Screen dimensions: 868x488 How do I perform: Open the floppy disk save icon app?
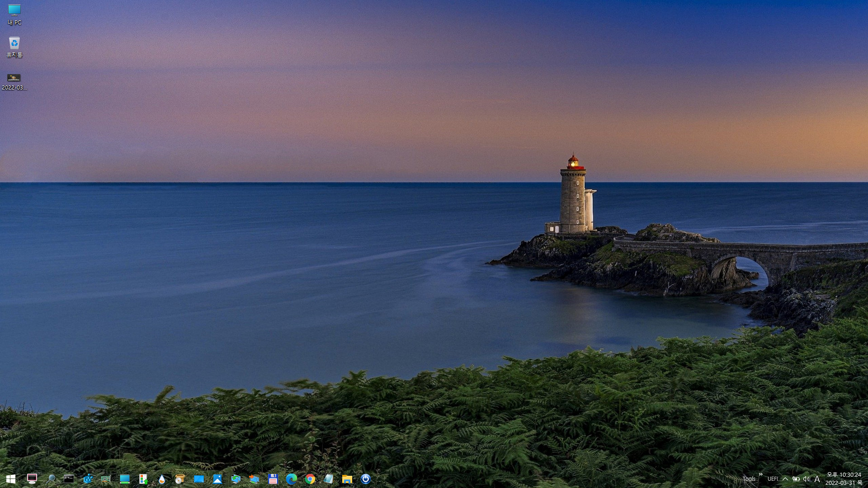pyautogui.click(x=273, y=479)
